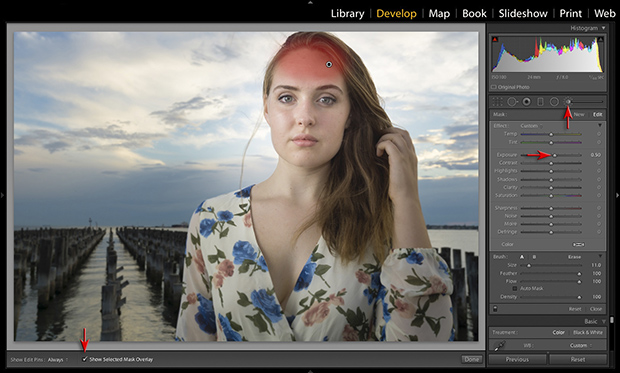Enable the Auto Mask checkbox
This screenshot has height=373, width=620.
click(515, 288)
